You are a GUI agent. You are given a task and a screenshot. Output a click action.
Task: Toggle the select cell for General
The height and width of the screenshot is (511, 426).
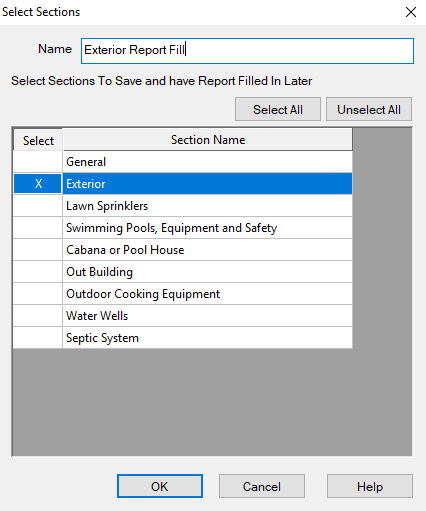38,162
